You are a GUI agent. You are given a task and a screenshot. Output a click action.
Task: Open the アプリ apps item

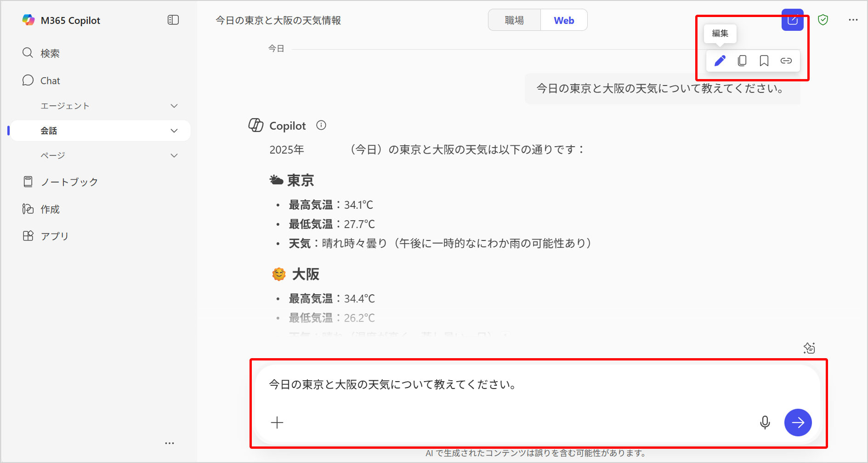pos(45,236)
